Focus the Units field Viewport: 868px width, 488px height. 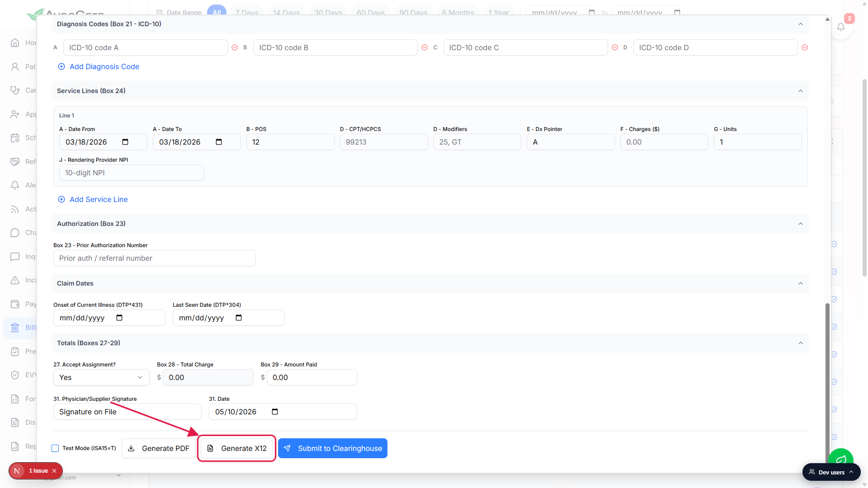pos(758,142)
